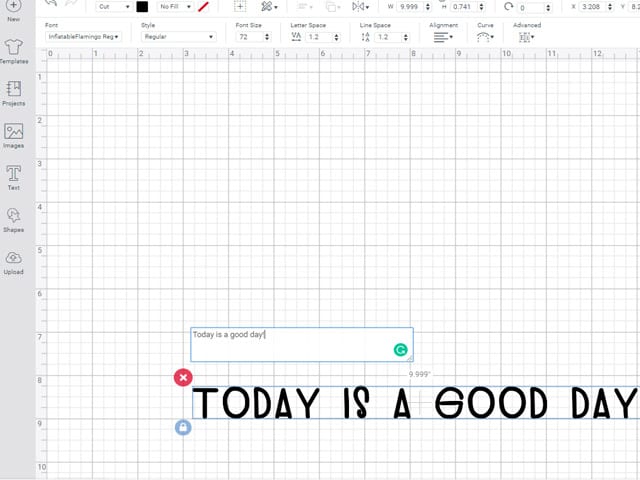Click the width value field 9.999

click(x=409, y=7)
